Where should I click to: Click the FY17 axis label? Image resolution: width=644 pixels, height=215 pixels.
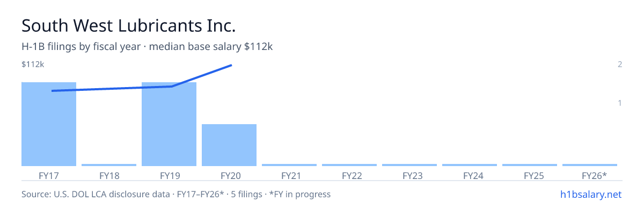click(x=49, y=175)
